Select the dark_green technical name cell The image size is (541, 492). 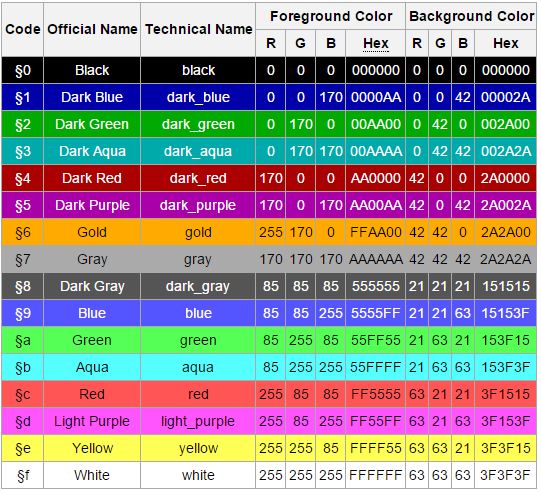(198, 124)
